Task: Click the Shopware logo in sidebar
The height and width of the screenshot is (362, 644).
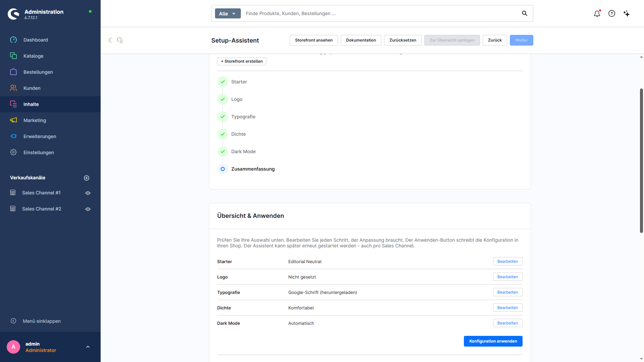Action: tap(13, 14)
